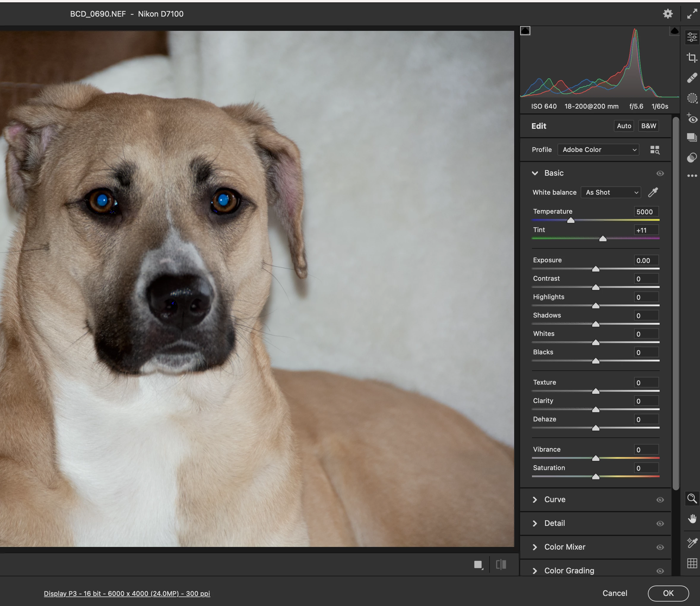Select the Healing brush tool
700x606 pixels.
(x=692, y=78)
